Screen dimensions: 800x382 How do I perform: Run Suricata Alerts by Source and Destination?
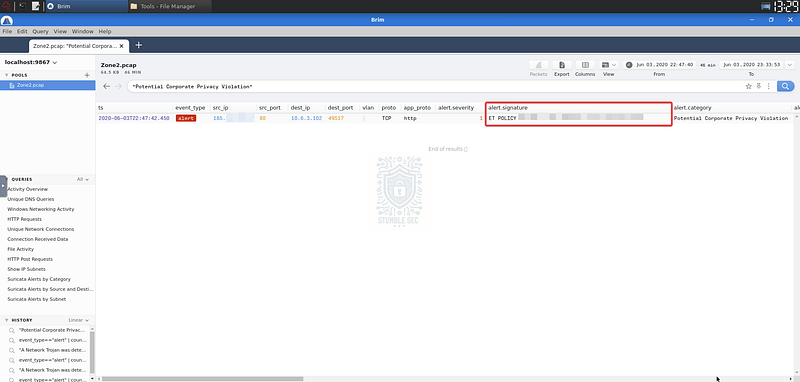click(50, 289)
